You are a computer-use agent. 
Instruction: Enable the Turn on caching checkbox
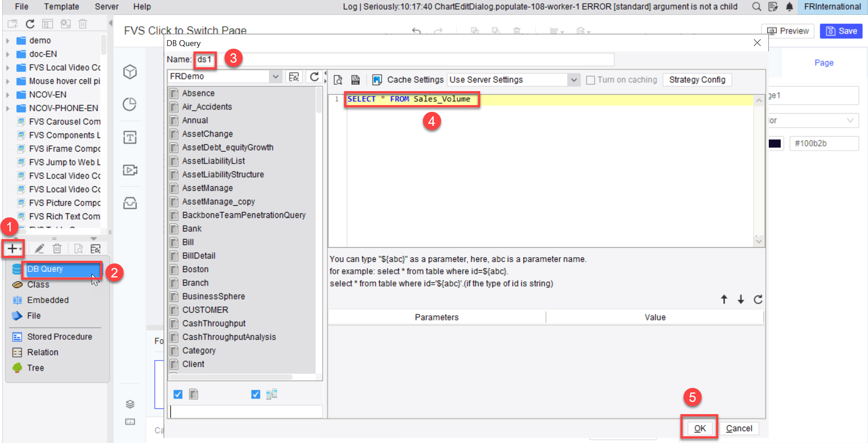click(590, 80)
